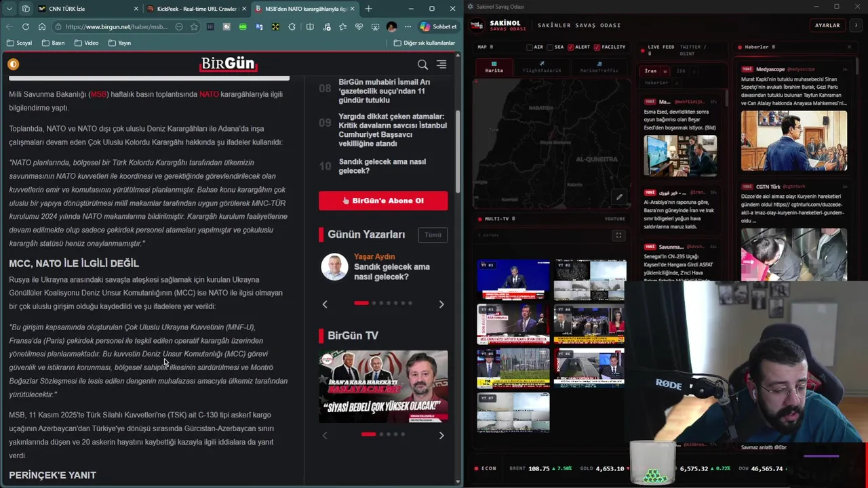This screenshot has height=488, width=868.
Task: Click the MSB link in article
Action: tap(99, 94)
